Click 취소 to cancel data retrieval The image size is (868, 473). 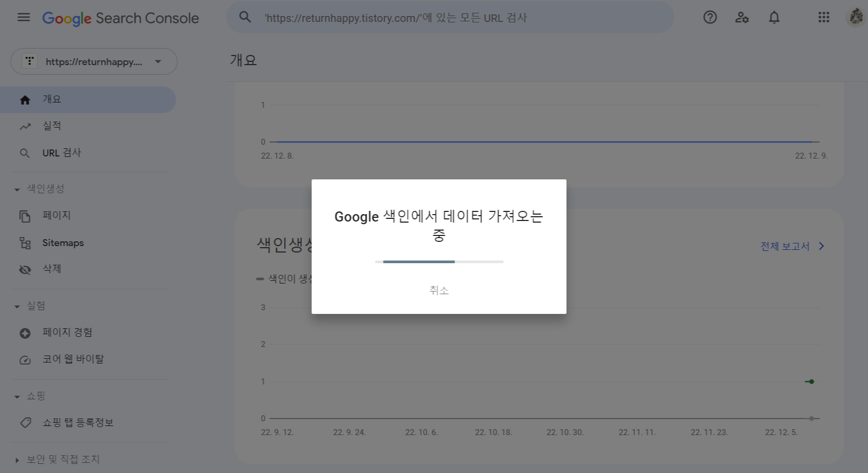click(x=439, y=290)
